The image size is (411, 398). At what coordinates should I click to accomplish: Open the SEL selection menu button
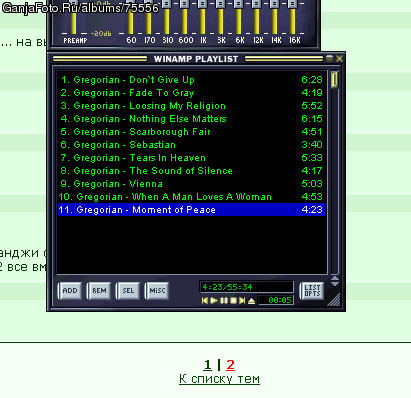[x=128, y=291]
